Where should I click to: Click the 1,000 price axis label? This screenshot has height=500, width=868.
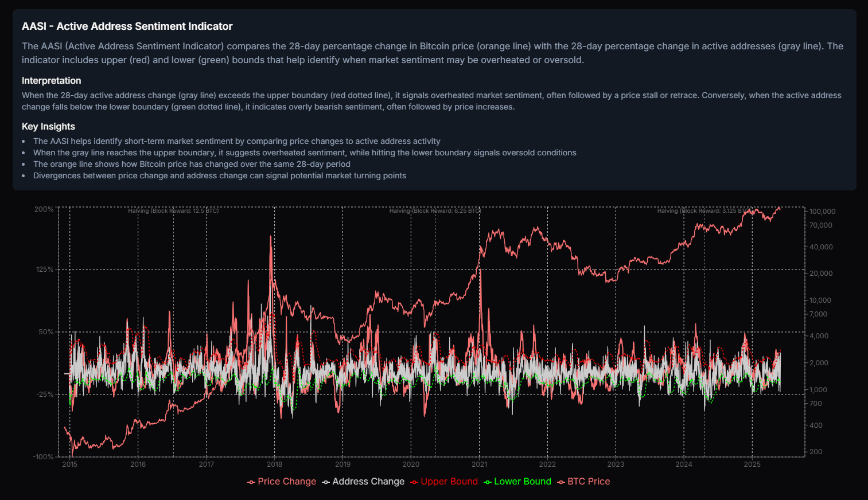819,390
